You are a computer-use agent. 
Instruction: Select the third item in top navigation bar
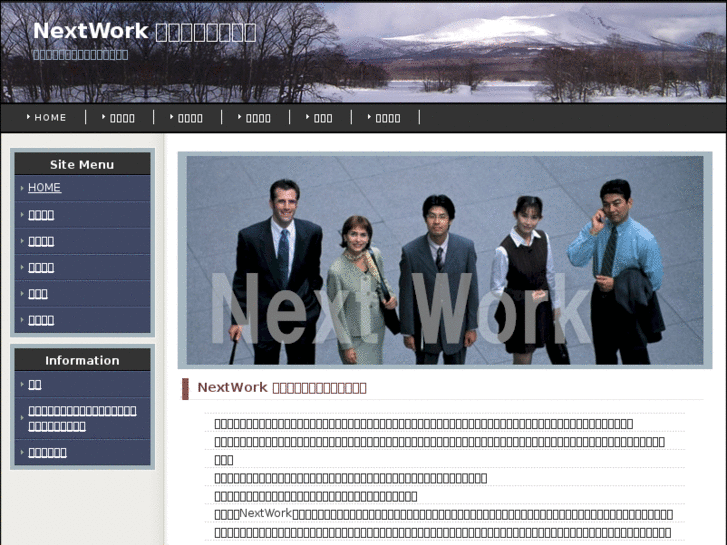point(190,118)
